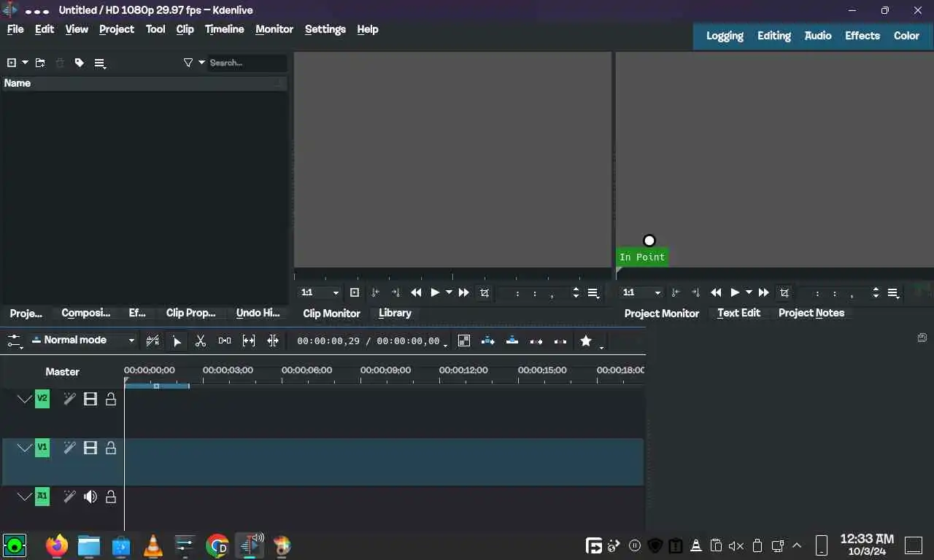The width and height of the screenshot is (934, 560).
Task: Overwrite clip zone in timeline icon
Action: 512,341
